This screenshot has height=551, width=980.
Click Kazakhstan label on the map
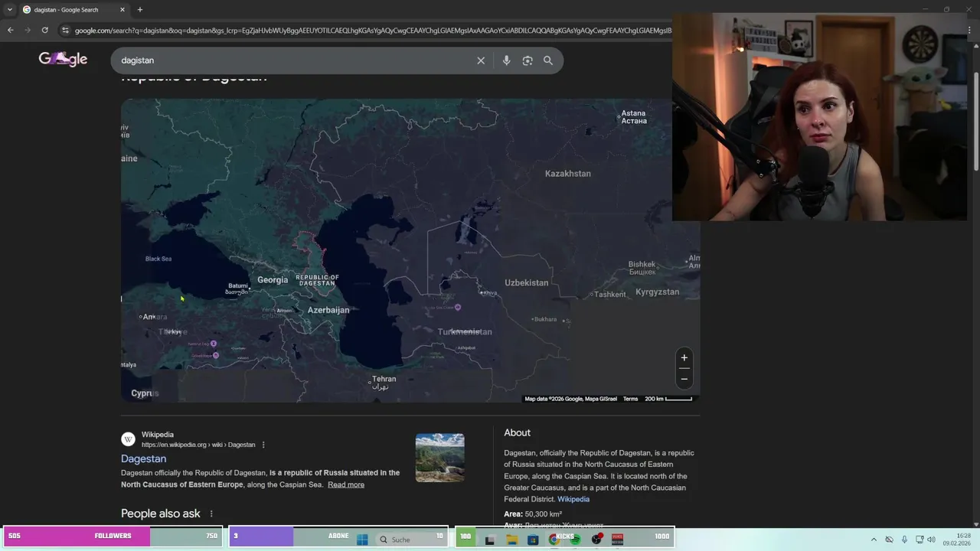coord(568,174)
